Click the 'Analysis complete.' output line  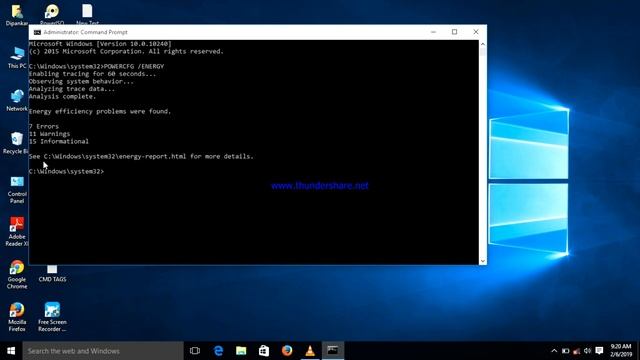[x=62, y=96]
